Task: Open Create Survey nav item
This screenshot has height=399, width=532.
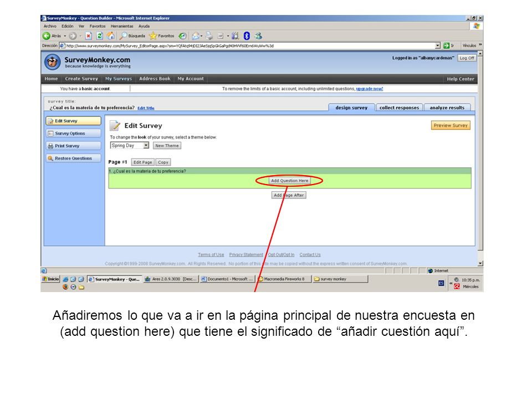Action: (81, 79)
